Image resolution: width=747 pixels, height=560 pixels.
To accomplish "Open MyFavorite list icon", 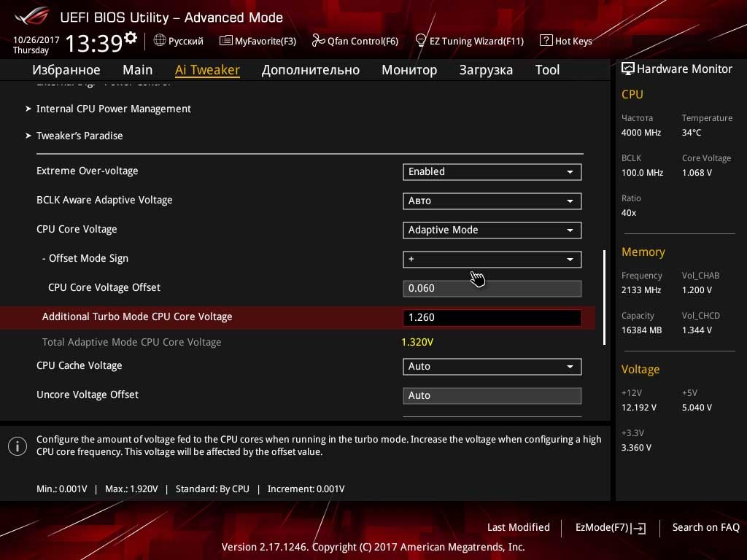I will coord(225,41).
